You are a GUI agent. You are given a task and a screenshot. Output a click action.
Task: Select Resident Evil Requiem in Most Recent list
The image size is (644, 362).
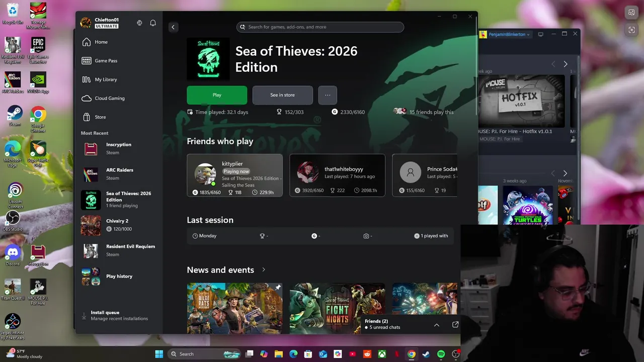pos(119,250)
